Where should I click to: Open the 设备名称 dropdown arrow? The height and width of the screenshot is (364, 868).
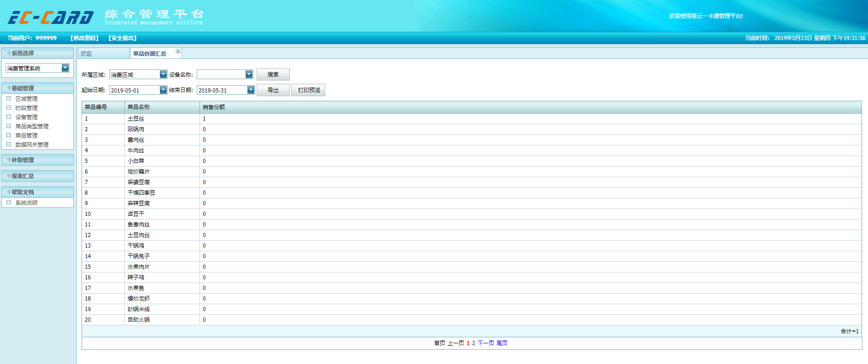point(249,75)
